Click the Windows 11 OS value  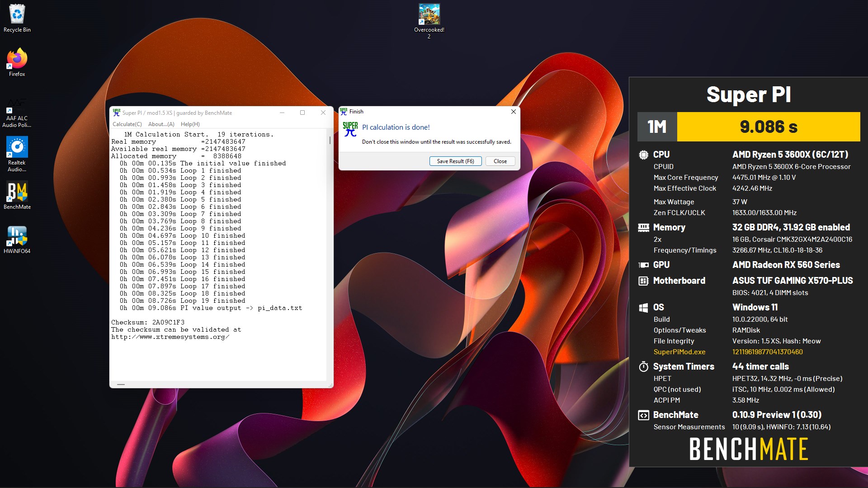pyautogui.click(x=755, y=308)
